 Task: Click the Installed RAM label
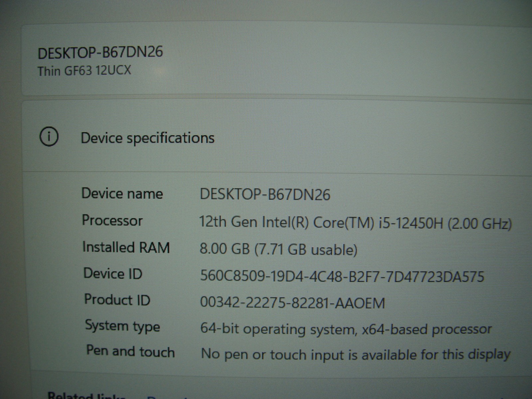tap(126, 247)
